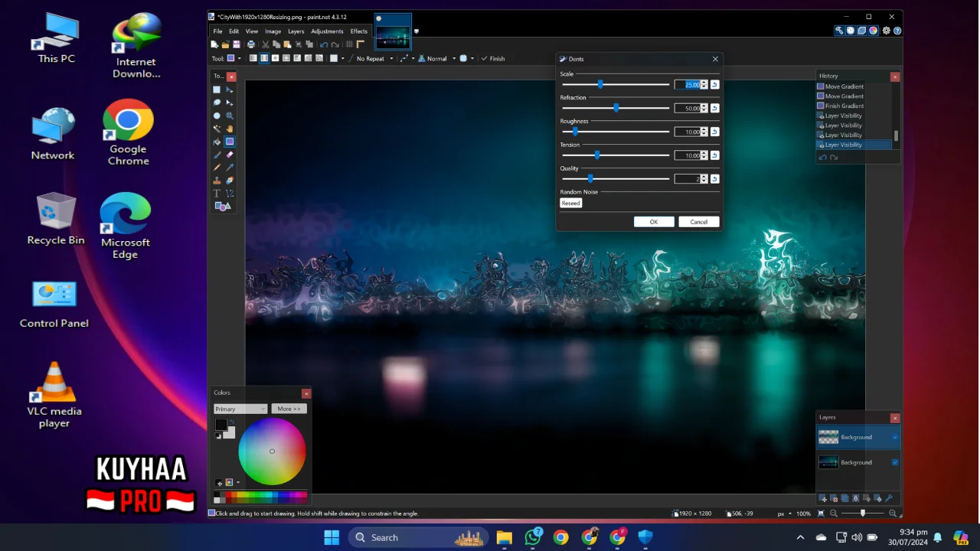980x551 pixels.
Task: Open the Effects menu
Action: pos(359,31)
